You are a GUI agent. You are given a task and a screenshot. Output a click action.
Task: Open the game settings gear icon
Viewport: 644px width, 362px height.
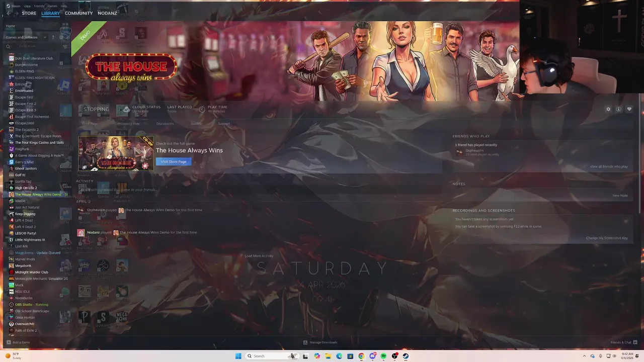coord(608,109)
